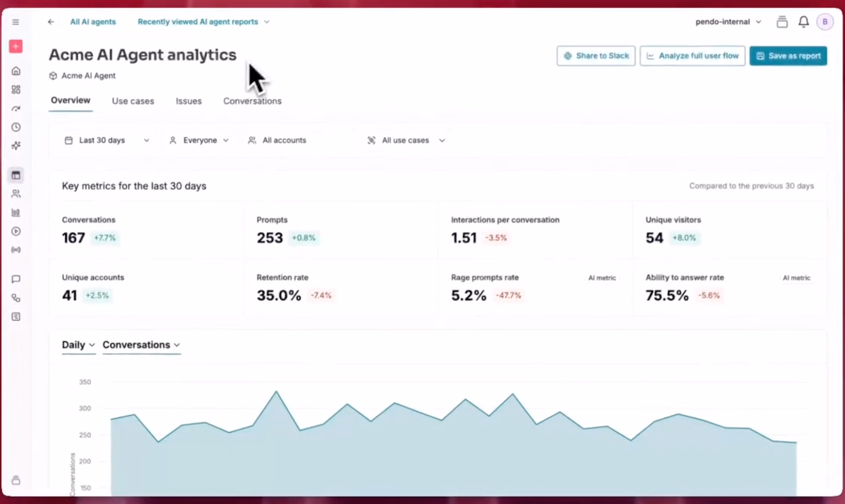Click the stack icon at sidebar bottom
The image size is (845, 504).
16,480
